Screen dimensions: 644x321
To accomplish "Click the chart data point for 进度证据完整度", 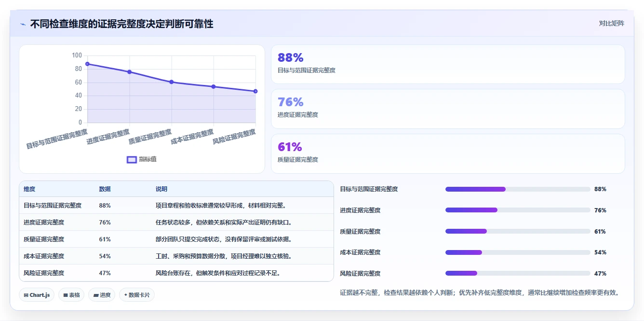I will pyautogui.click(x=129, y=72).
